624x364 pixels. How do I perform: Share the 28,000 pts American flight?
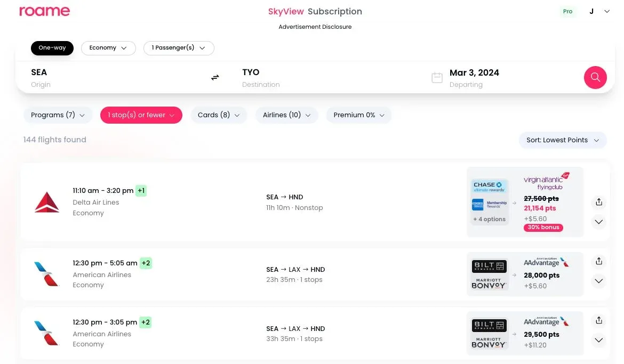click(x=598, y=261)
